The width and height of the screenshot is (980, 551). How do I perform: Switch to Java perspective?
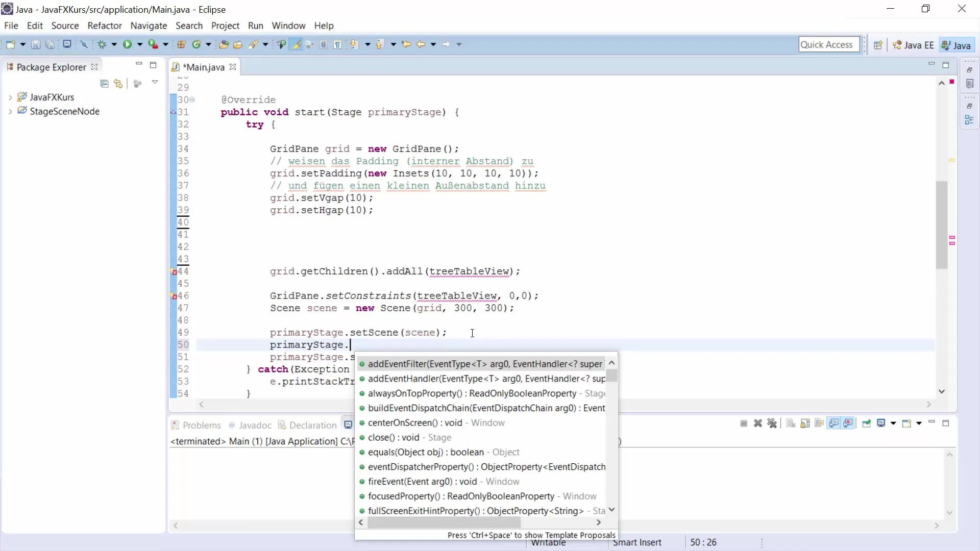point(956,45)
